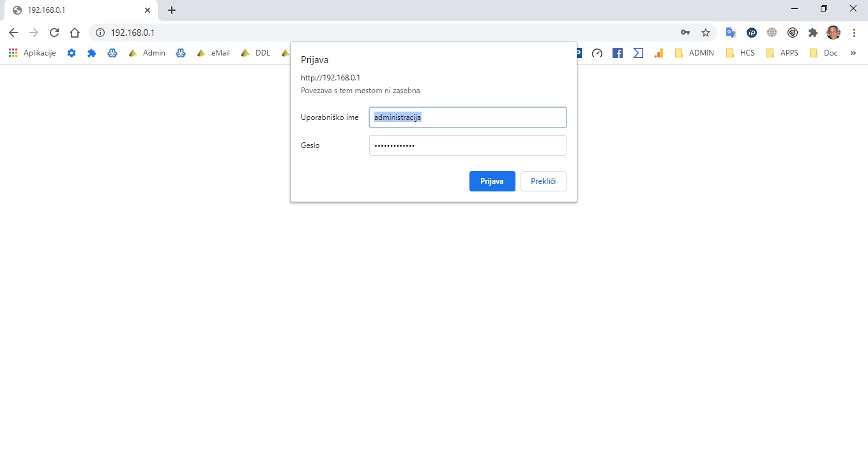Open saved passwords key icon

pyautogui.click(x=685, y=33)
